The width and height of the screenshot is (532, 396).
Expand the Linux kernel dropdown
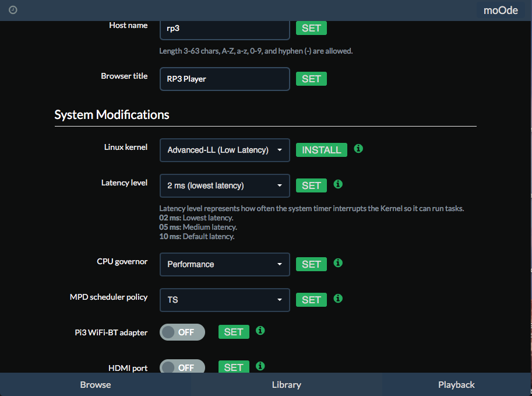pos(224,150)
